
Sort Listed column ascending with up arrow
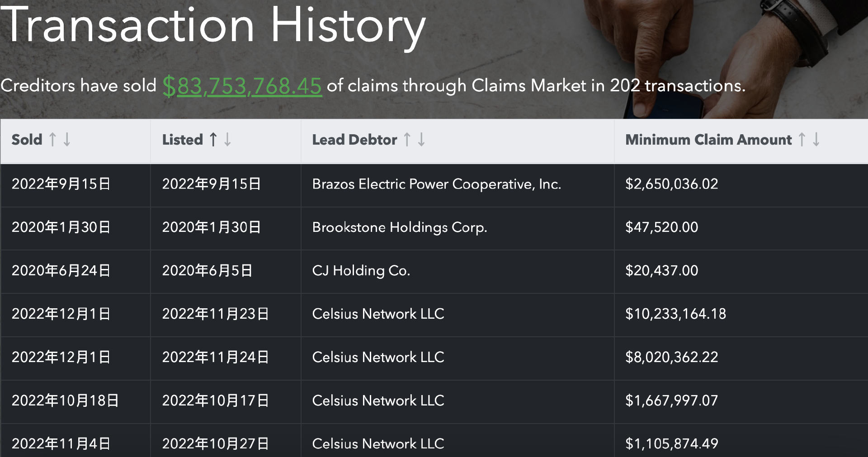[x=213, y=140]
